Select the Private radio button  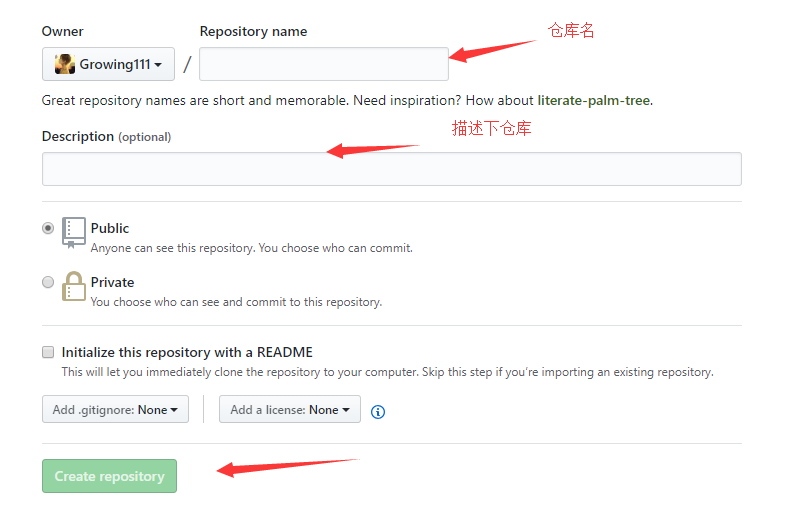tap(48, 282)
